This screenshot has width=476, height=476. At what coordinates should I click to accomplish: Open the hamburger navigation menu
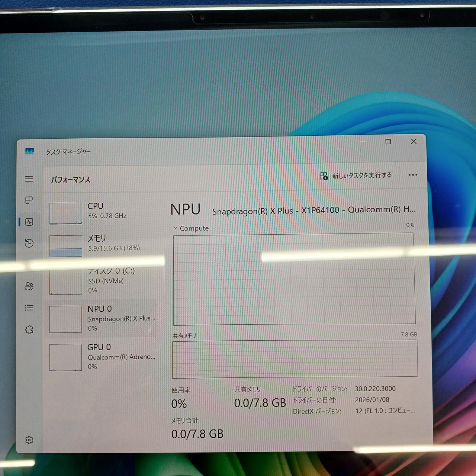tap(29, 179)
